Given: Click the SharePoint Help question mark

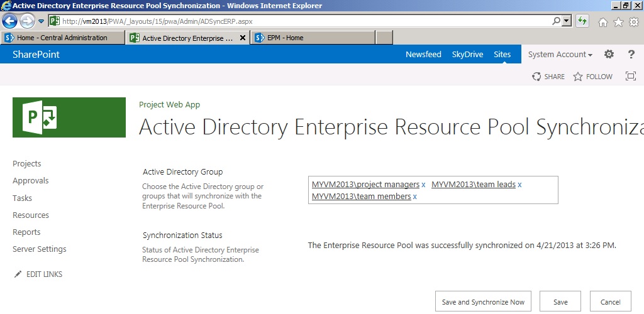Looking at the screenshot, I should [x=631, y=54].
